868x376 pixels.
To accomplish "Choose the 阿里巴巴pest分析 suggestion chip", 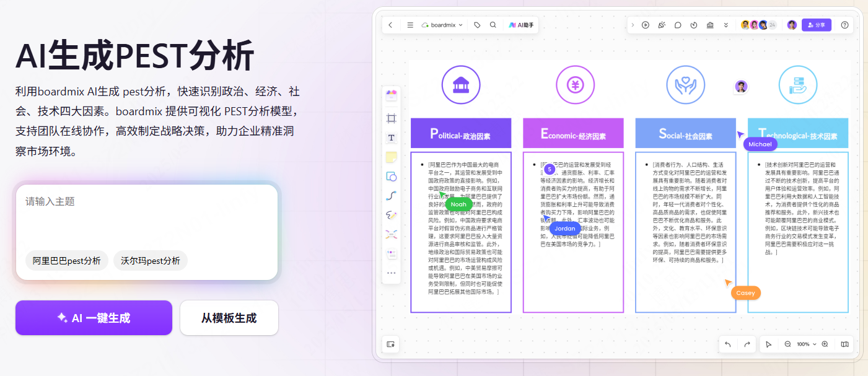I will tap(67, 261).
